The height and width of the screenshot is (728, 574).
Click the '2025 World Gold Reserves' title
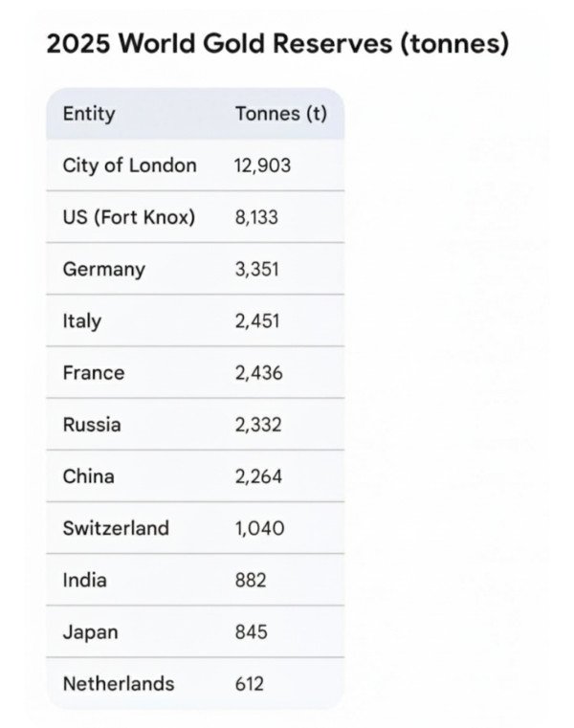(x=277, y=44)
